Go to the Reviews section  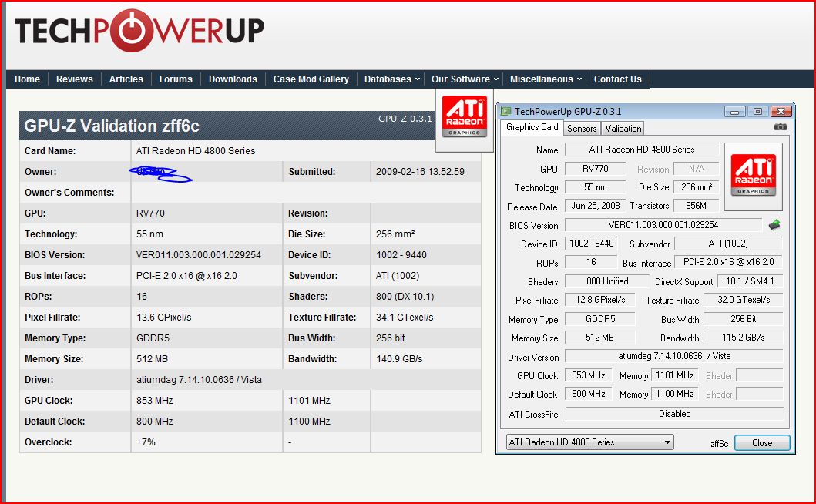pos(75,79)
